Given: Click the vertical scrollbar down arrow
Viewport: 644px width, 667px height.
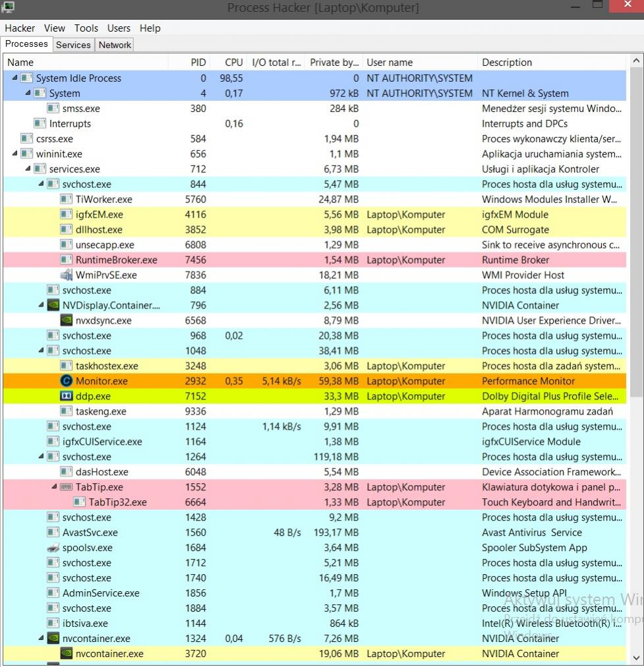Looking at the screenshot, I should click(637, 657).
